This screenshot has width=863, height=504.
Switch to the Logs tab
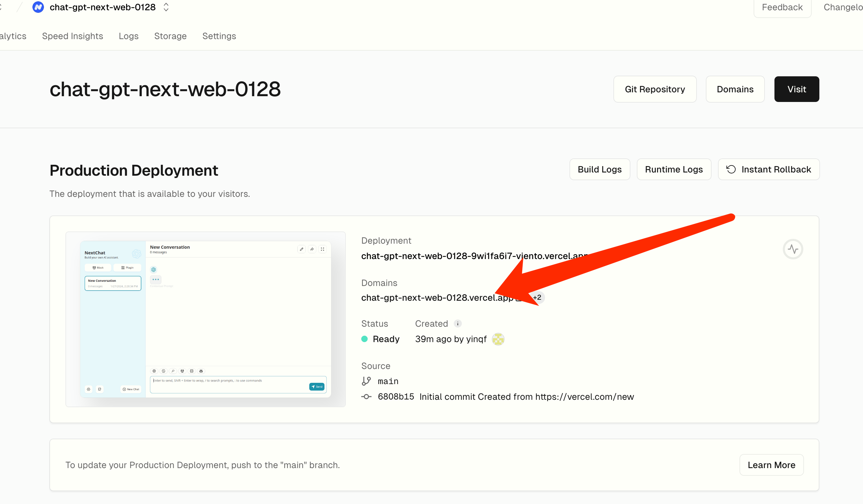tap(128, 36)
